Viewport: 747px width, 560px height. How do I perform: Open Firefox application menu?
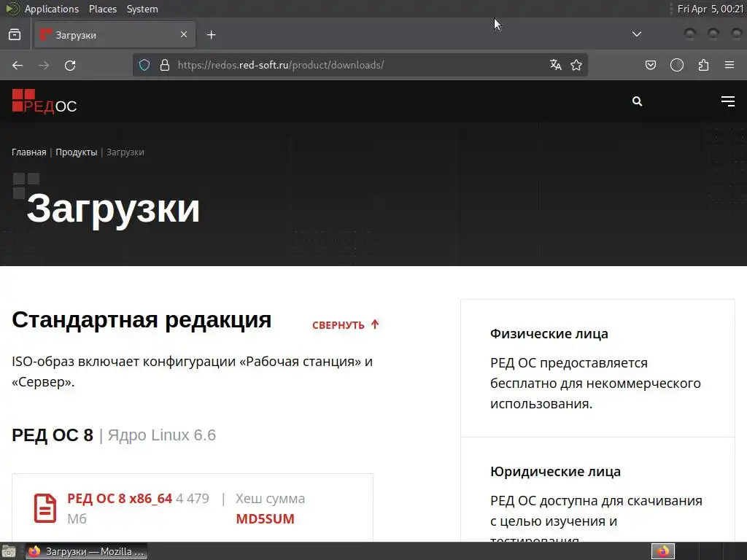pos(729,65)
